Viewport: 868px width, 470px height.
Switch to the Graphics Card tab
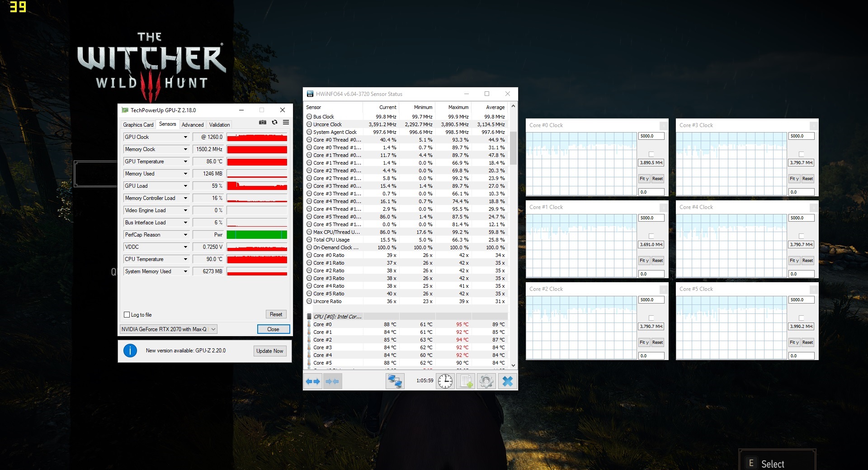[x=138, y=125]
